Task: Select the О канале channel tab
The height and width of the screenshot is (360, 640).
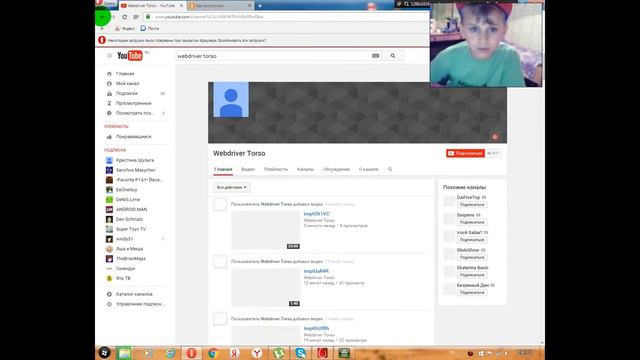Action: coord(369,169)
